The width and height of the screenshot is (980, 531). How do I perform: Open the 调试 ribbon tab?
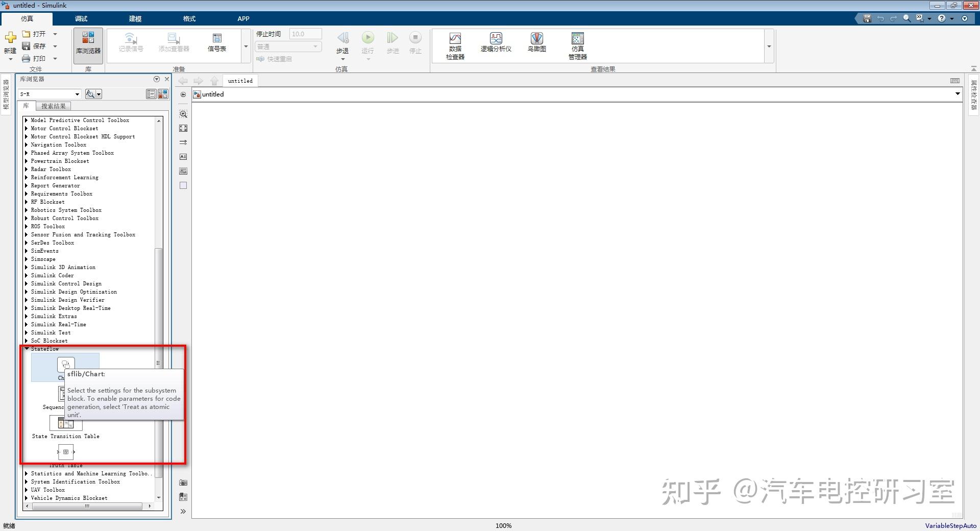(81, 18)
